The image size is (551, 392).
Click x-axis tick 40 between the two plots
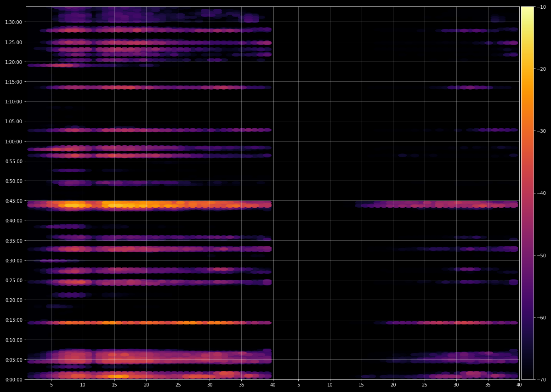tap(273, 385)
